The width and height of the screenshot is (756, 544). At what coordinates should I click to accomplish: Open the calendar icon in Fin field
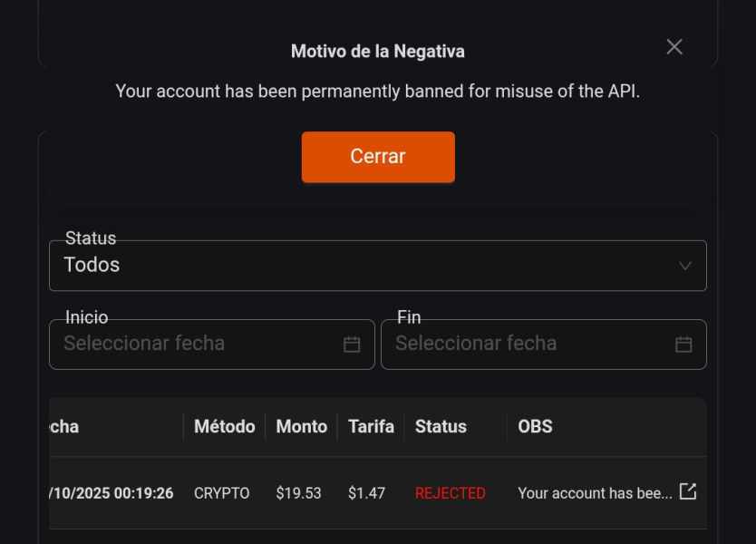tap(683, 345)
